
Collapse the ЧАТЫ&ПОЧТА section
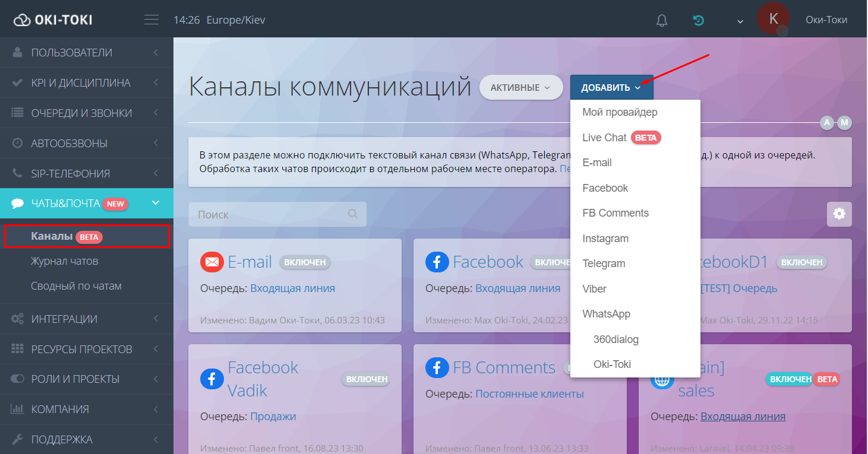pos(86,204)
